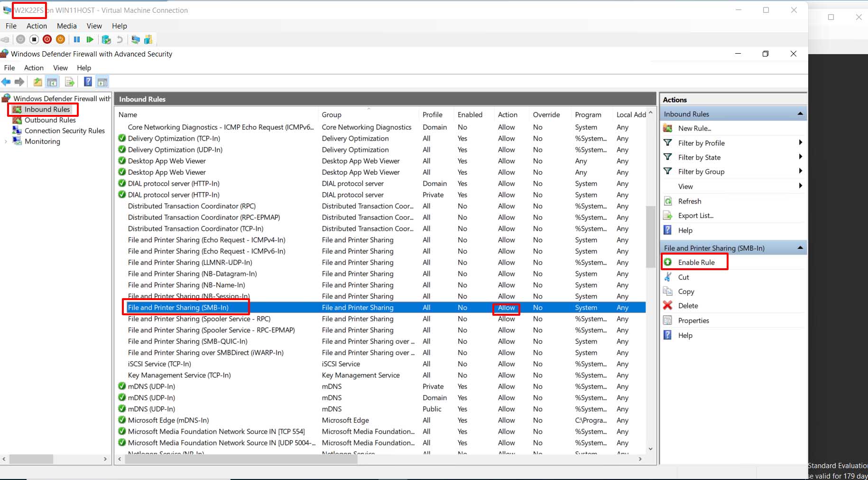Click New Rule... in the Actions pane
The height and width of the screenshot is (480, 868).
(694, 128)
